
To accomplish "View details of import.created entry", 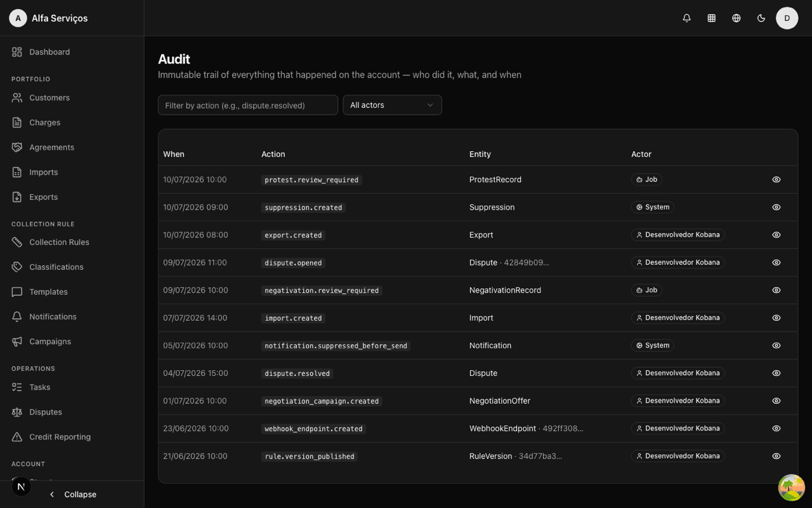I will click(776, 317).
